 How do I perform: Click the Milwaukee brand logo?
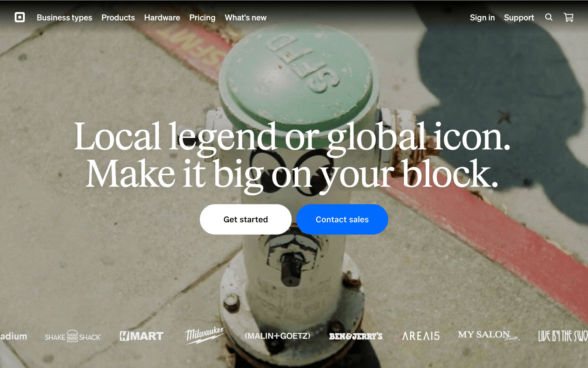coord(205,335)
